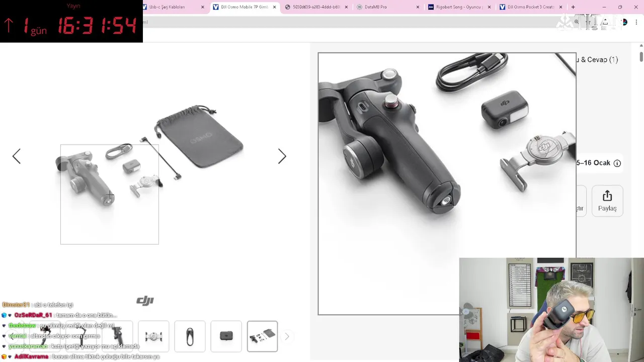Screen dimensions: 644x362
Task: Close the 5030d639 tab
Action: 346,7
